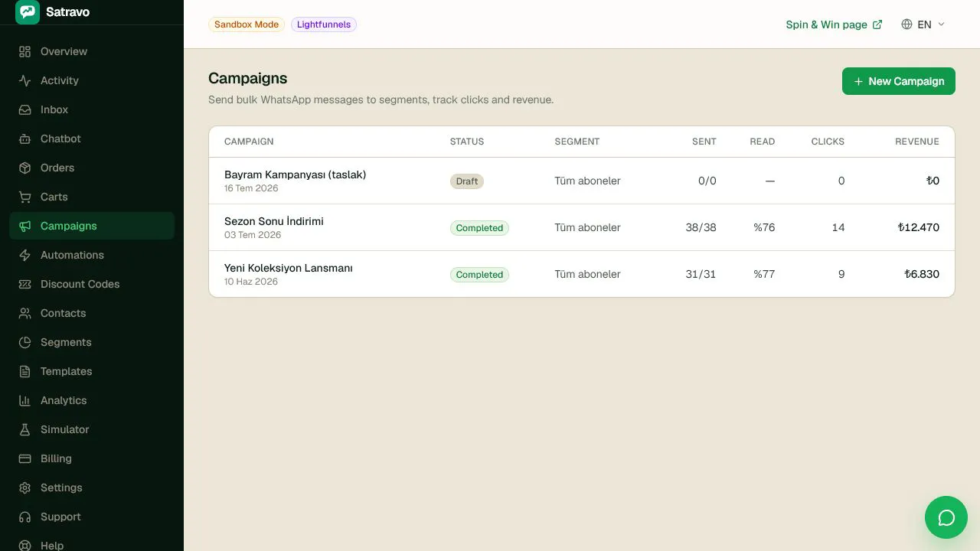Click the Lightfunnels badge
Viewport: 980px width, 551px height.
pyautogui.click(x=324, y=24)
